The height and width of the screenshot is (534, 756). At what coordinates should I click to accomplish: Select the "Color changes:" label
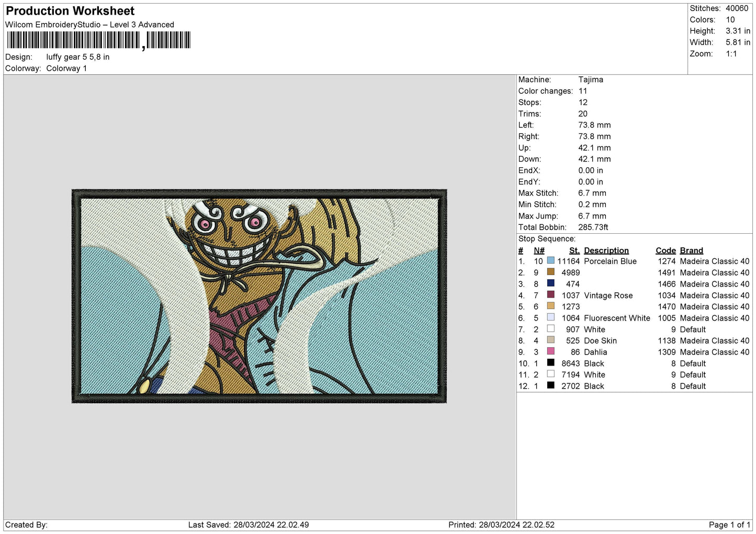coord(546,91)
